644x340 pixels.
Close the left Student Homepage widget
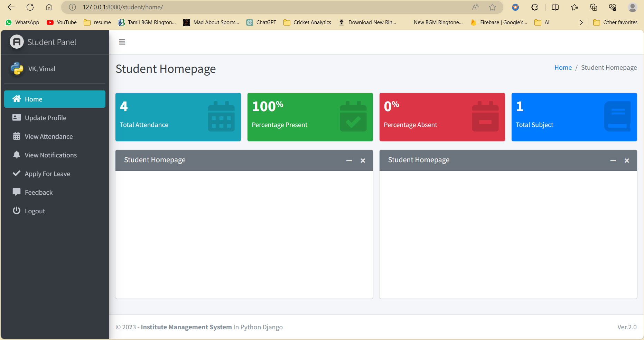pos(363,161)
